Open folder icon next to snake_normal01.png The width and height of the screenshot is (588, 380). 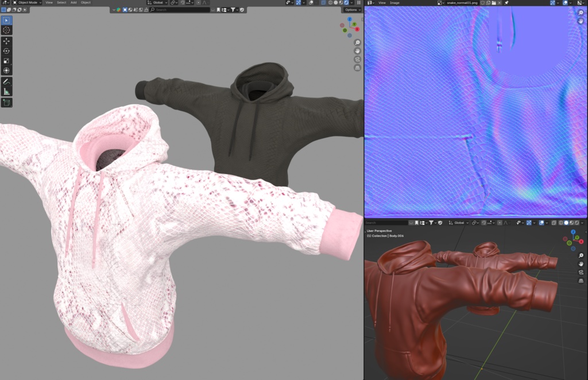(494, 3)
